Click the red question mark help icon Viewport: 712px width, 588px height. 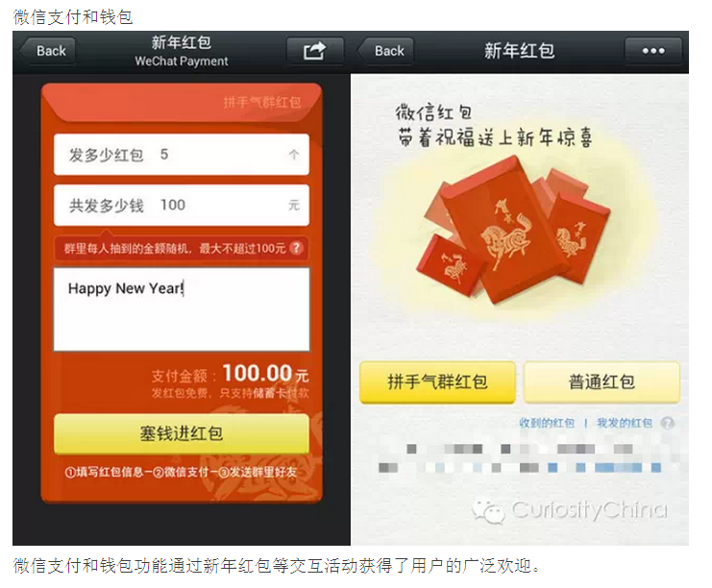click(296, 248)
